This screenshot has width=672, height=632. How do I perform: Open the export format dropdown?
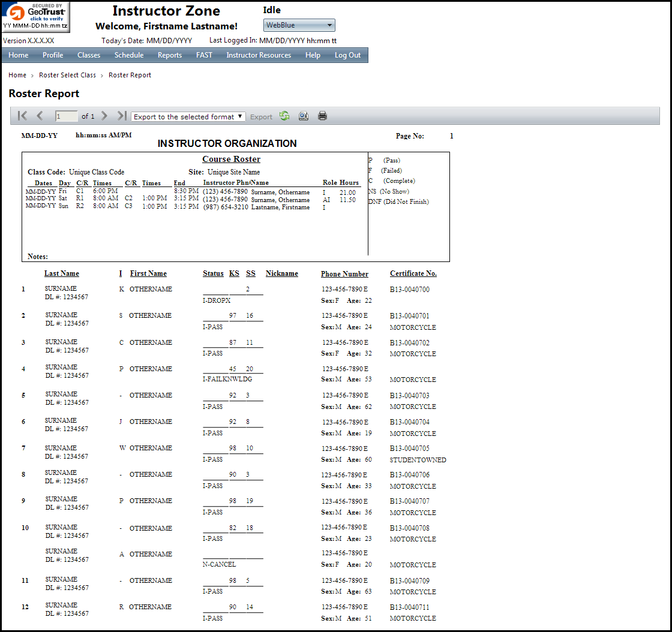(x=188, y=116)
